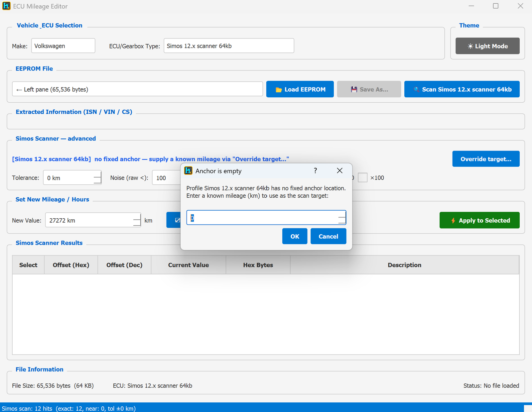Click the sun icon on Light Mode button
The height and width of the screenshot is (412, 532).
pyautogui.click(x=470, y=46)
